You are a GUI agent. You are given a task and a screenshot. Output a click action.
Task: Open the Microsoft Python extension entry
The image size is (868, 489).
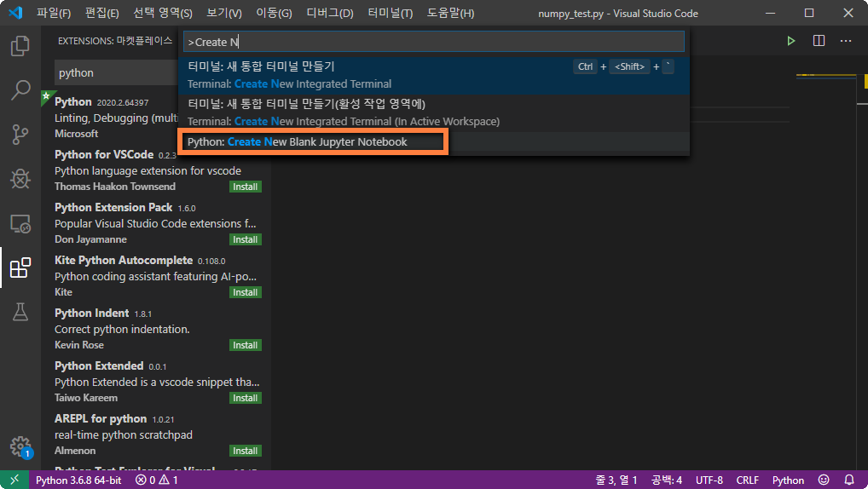point(110,118)
